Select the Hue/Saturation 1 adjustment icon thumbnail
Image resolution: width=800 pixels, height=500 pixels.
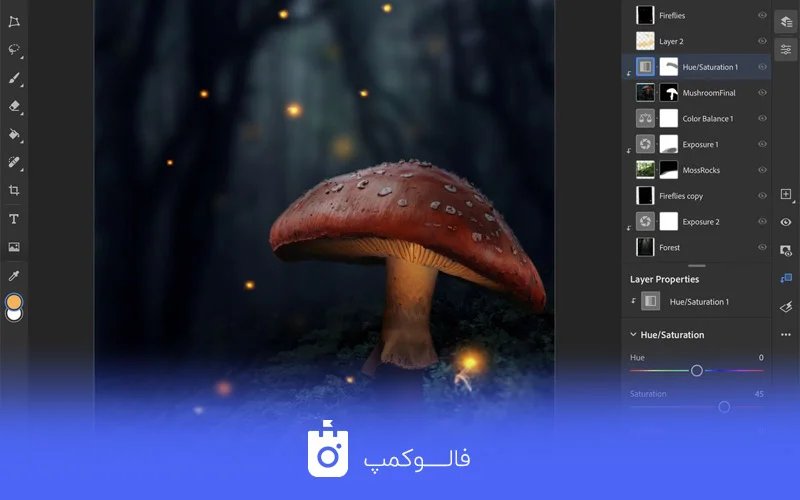tap(645, 67)
